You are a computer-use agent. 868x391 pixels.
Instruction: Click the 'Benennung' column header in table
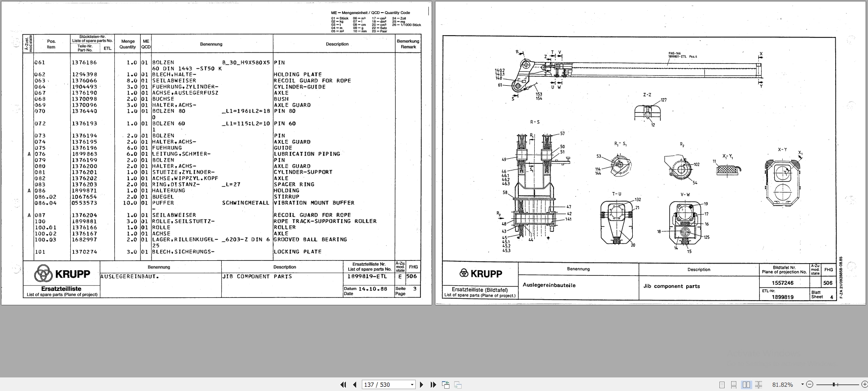pyautogui.click(x=211, y=44)
